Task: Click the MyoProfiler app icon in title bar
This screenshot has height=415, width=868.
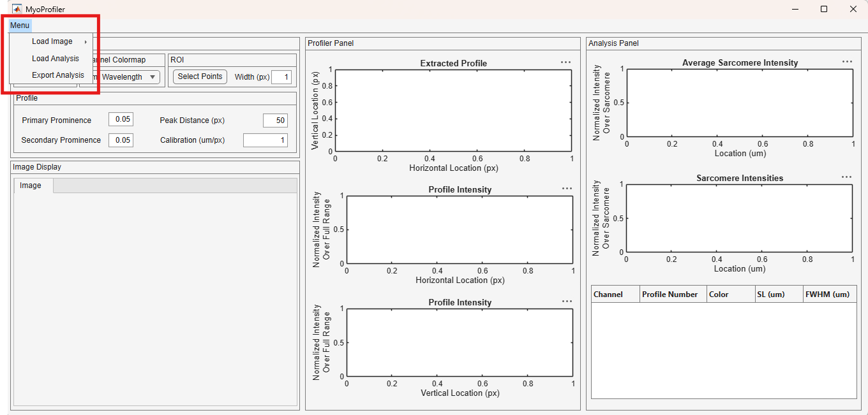Action: 17,9
